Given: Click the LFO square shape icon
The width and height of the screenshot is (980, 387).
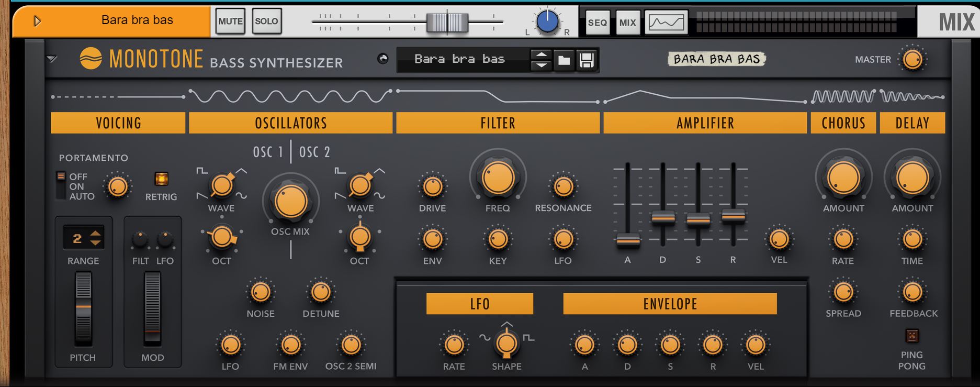Looking at the screenshot, I should (529, 338).
